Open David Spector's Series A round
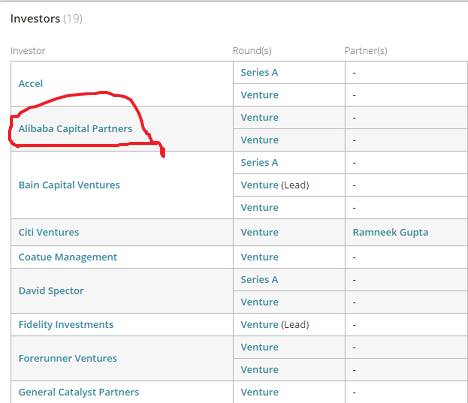This screenshot has width=468, height=403. coord(259,280)
